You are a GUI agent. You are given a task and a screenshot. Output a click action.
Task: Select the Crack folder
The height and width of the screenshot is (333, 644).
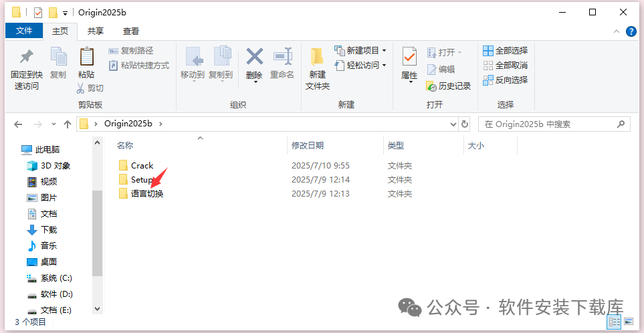136,165
